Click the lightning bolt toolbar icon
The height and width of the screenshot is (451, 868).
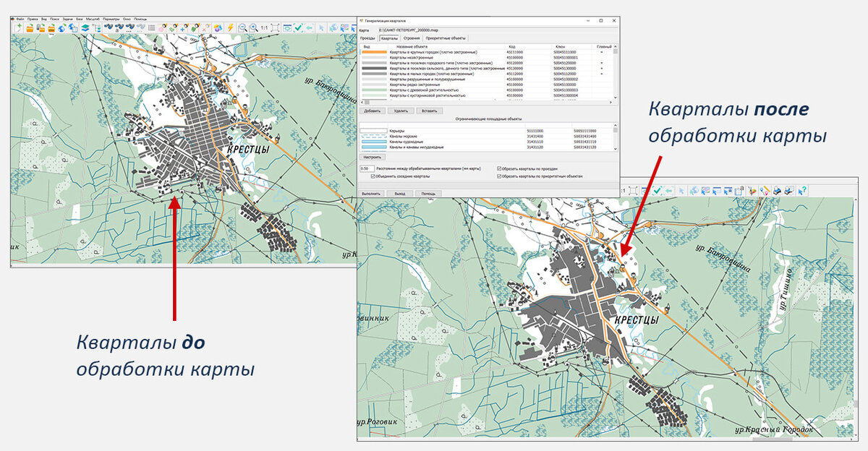click(231, 27)
